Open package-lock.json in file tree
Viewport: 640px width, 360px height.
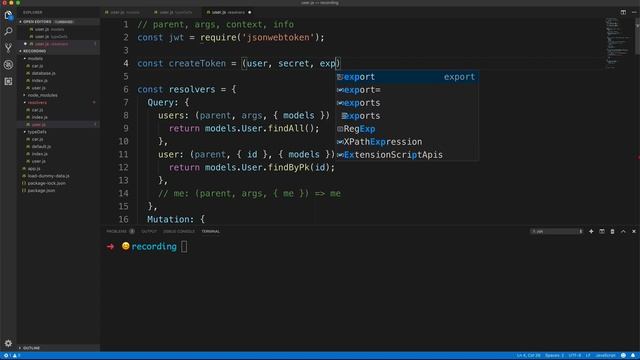pyautogui.click(x=46, y=183)
